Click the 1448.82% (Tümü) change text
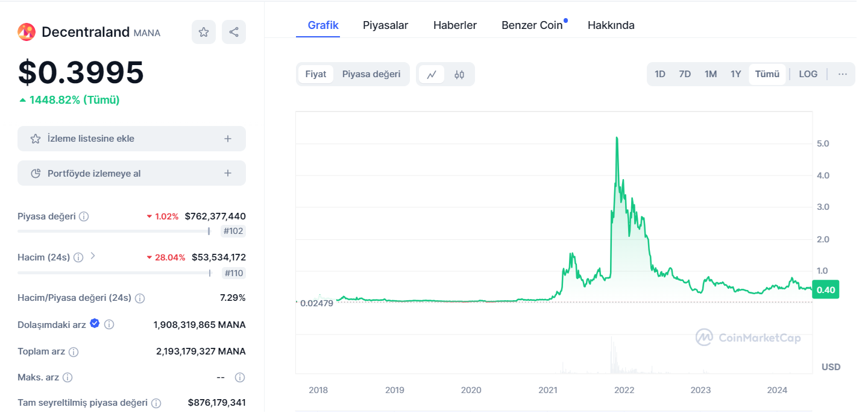Image resolution: width=868 pixels, height=419 pixels. tap(75, 100)
